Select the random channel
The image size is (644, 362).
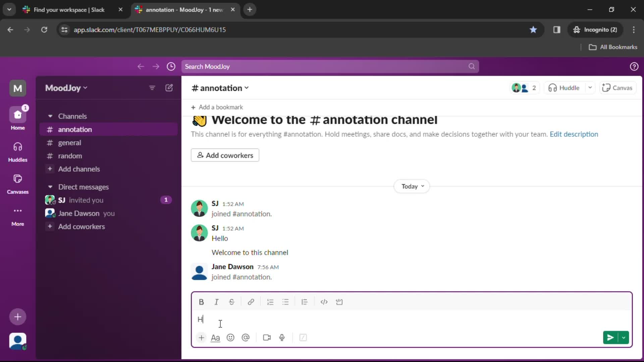[x=108, y=156]
